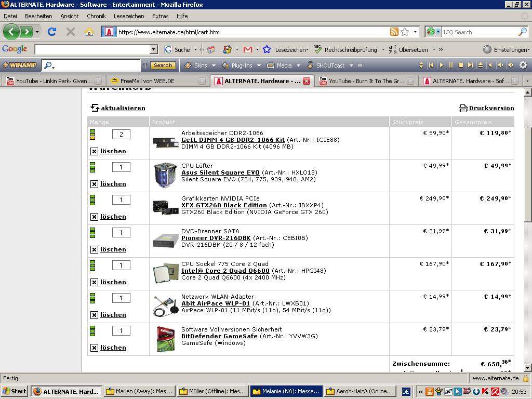Open Gmail icon in Google toolbar

[248, 49]
